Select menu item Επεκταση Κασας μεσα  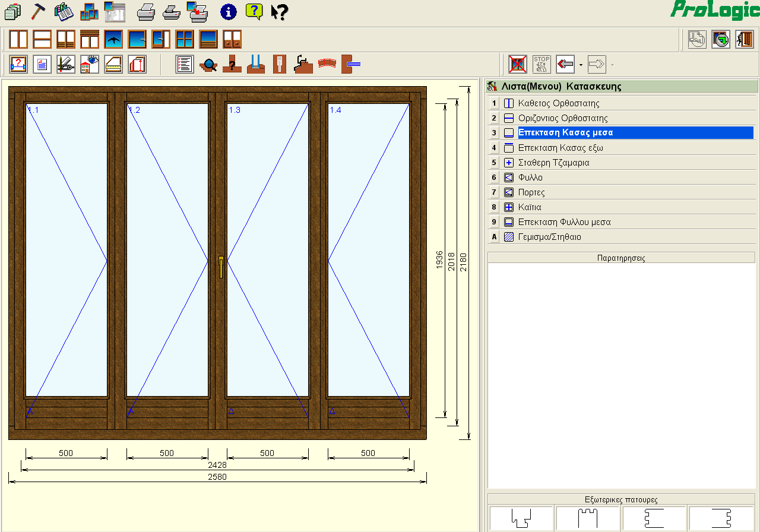pyautogui.click(x=621, y=133)
